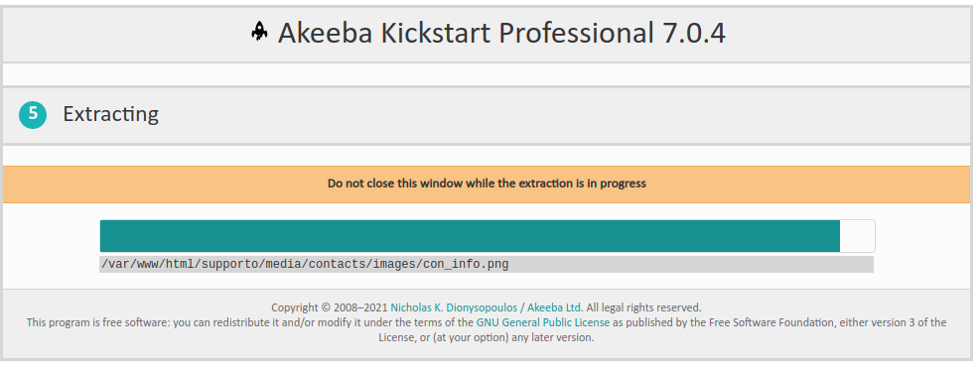The height and width of the screenshot is (366, 980).
Task: Click the blank strip between Extracting and the warning
Action: (487, 155)
